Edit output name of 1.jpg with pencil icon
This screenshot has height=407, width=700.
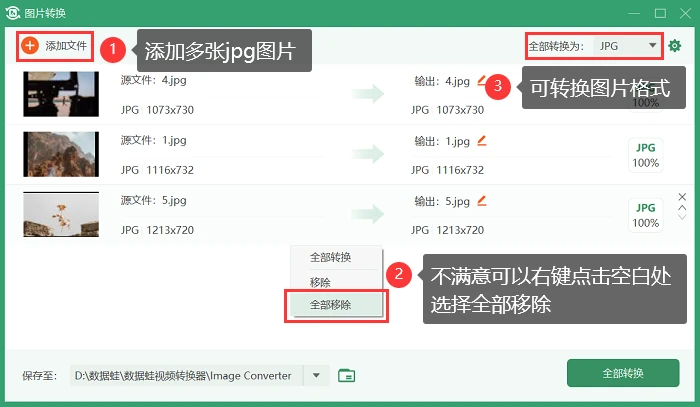point(481,141)
